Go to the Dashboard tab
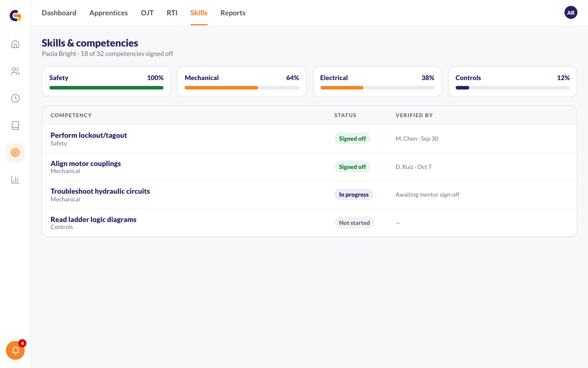The width and height of the screenshot is (588, 368). pos(59,13)
